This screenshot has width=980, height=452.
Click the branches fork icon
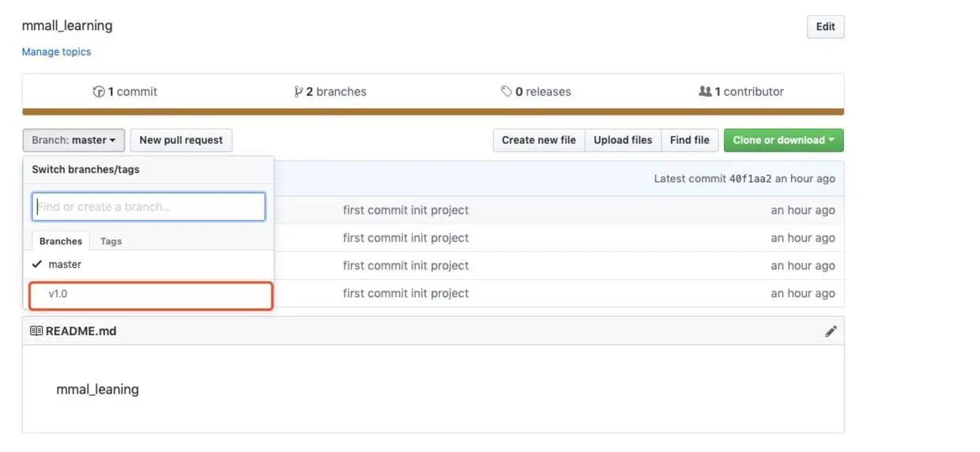point(298,92)
